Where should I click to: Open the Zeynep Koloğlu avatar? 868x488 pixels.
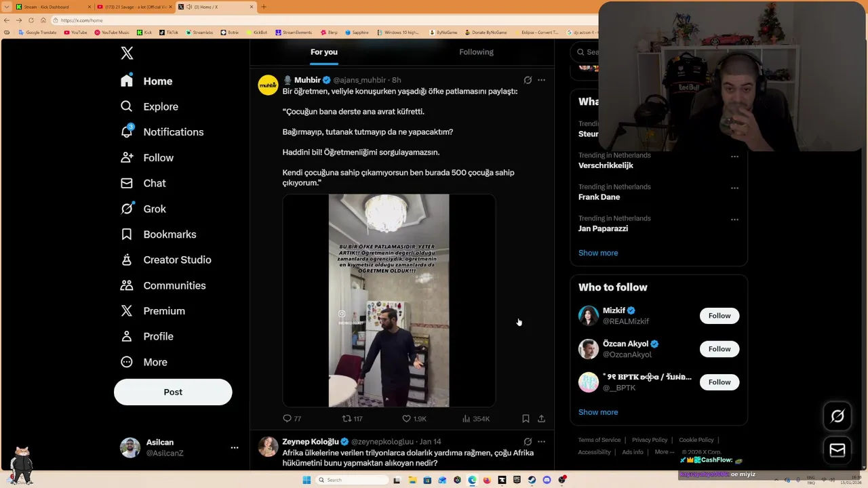(x=269, y=447)
